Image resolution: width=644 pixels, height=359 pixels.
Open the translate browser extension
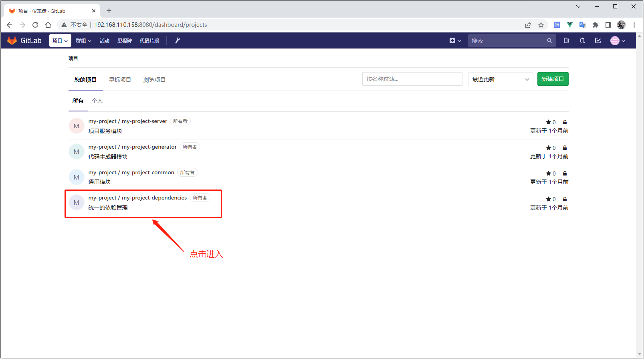[583, 25]
